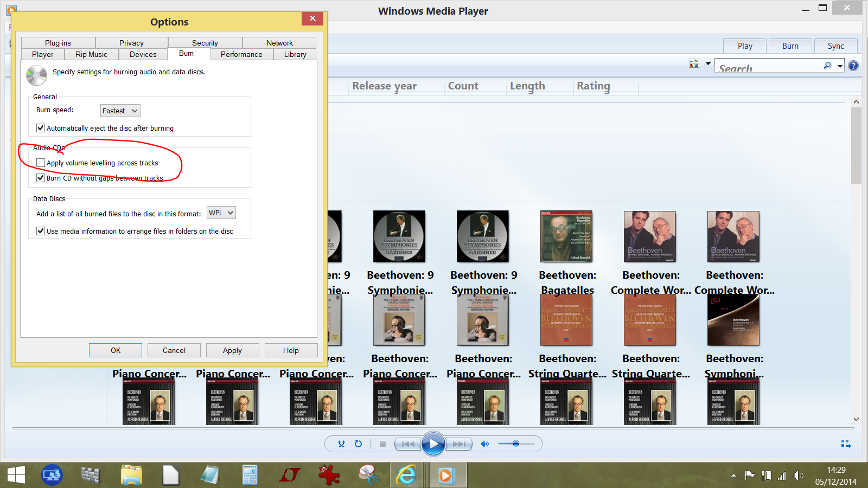Open the Windows Start button
Screen dimensions: 868x488
16,476
